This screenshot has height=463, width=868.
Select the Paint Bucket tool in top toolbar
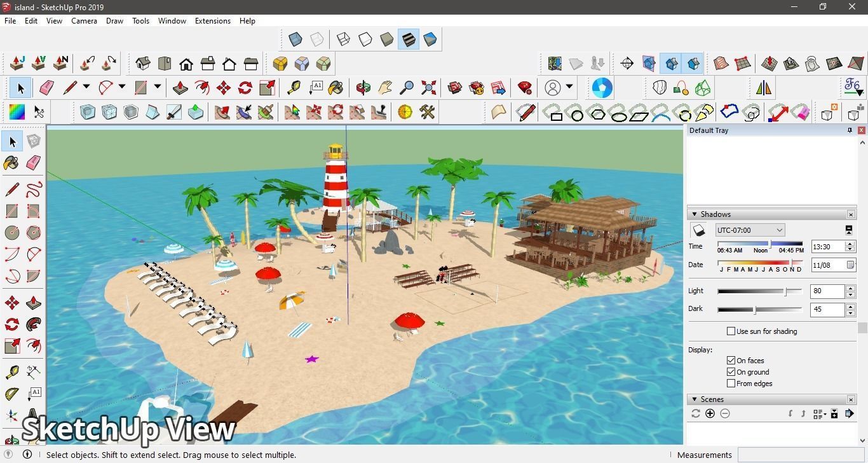pos(336,87)
